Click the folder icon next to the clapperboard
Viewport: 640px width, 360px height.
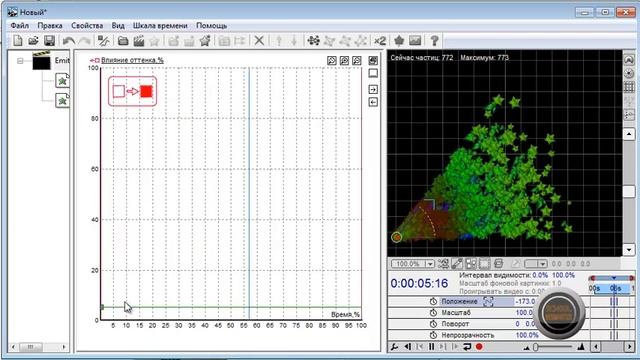click(x=123, y=40)
